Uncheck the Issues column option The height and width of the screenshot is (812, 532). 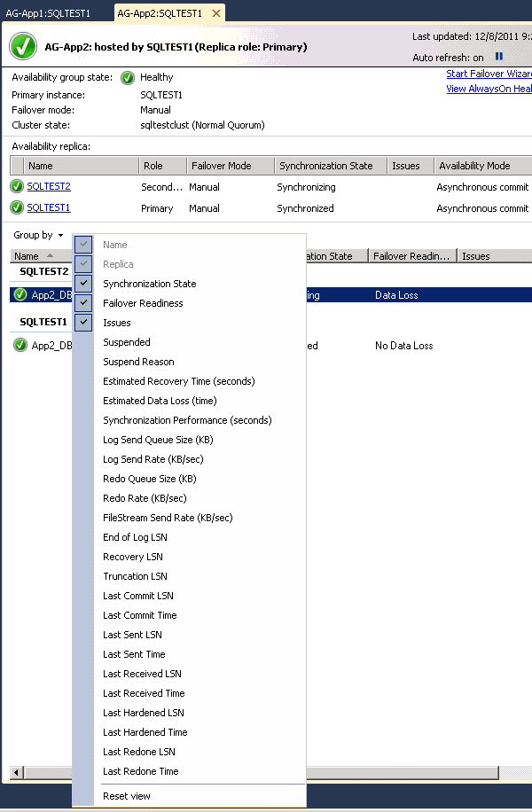[x=83, y=322]
